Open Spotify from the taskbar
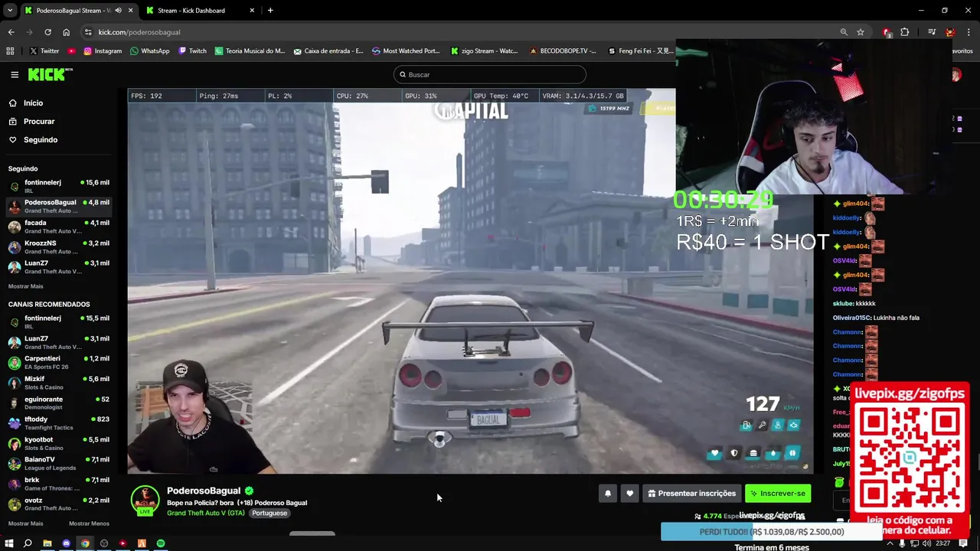The width and height of the screenshot is (980, 551). coord(160,543)
